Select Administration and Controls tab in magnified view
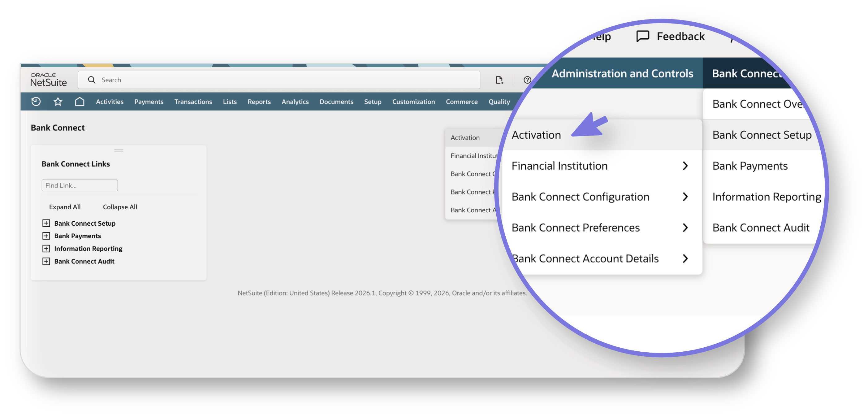Image resolution: width=868 pixels, height=417 pixels. 622,73
